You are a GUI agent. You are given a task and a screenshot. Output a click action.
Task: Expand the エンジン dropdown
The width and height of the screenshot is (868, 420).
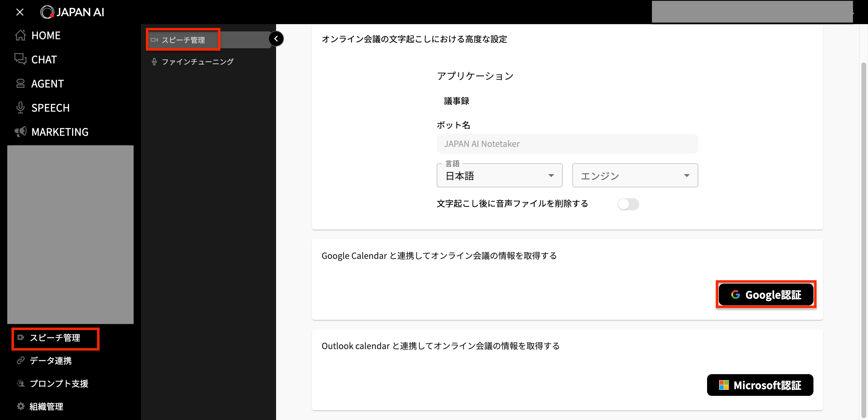tap(634, 175)
